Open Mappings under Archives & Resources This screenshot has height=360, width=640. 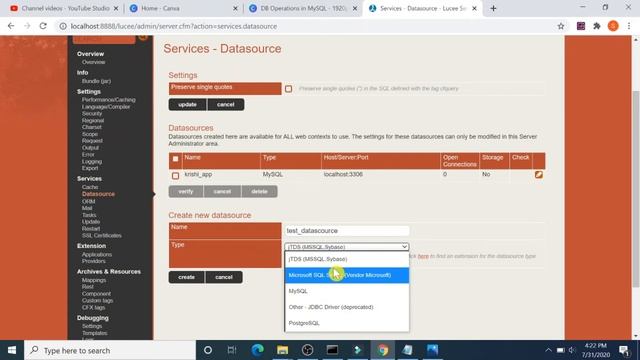(x=94, y=280)
